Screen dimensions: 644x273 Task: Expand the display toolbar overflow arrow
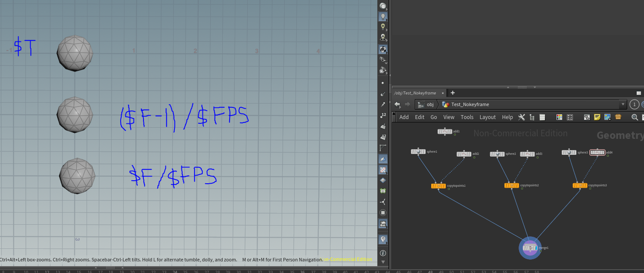[383, 262]
